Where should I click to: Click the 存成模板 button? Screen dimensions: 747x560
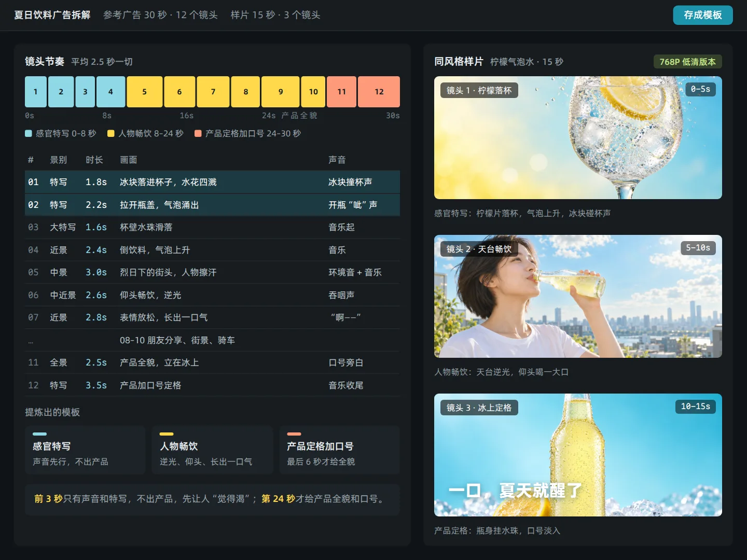tap(703, 15)
